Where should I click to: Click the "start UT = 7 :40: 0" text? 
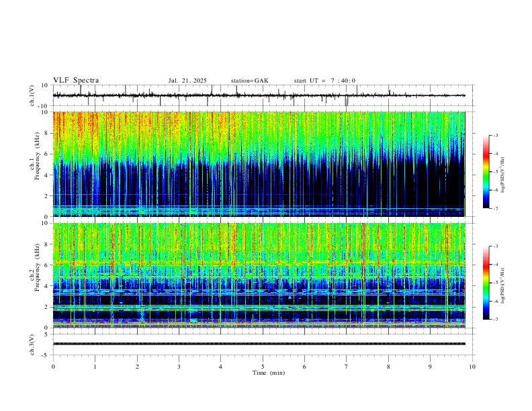pos(324,81)
